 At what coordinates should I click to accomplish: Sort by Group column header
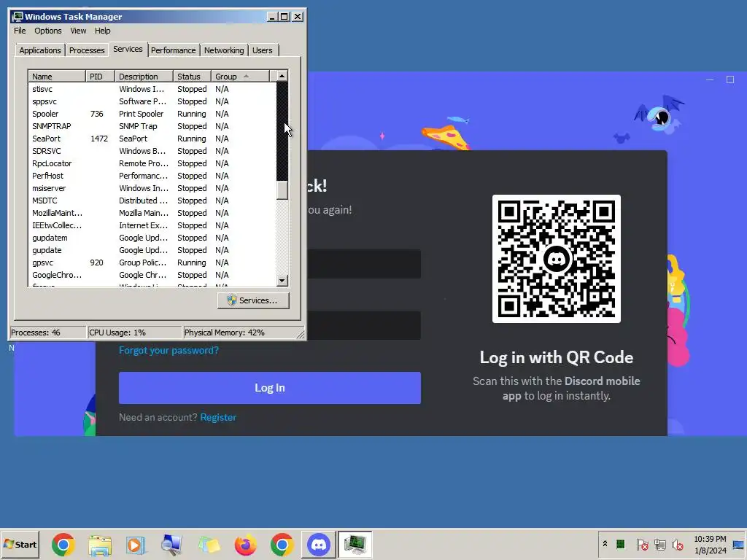(x=241, y=76)
